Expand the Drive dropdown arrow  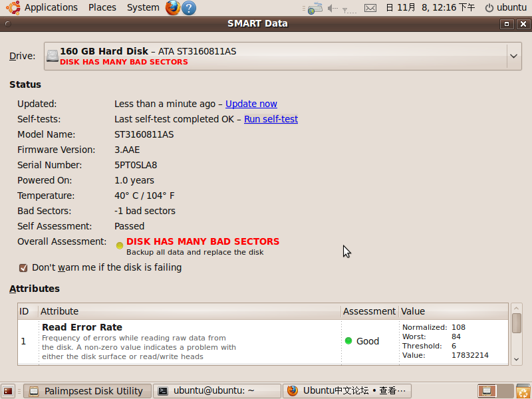coord(513,56)
